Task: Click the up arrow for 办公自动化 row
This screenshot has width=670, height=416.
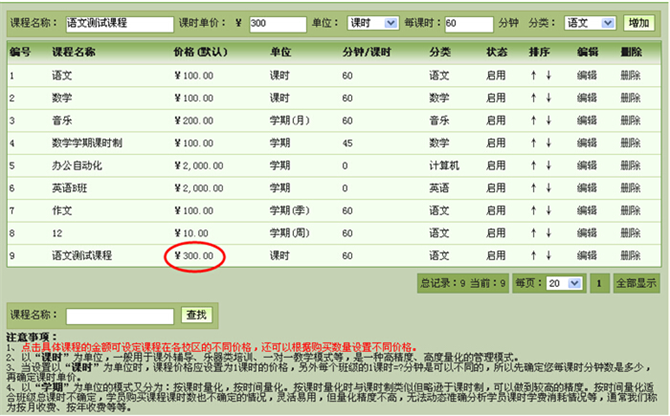Action: coord(534,165)
